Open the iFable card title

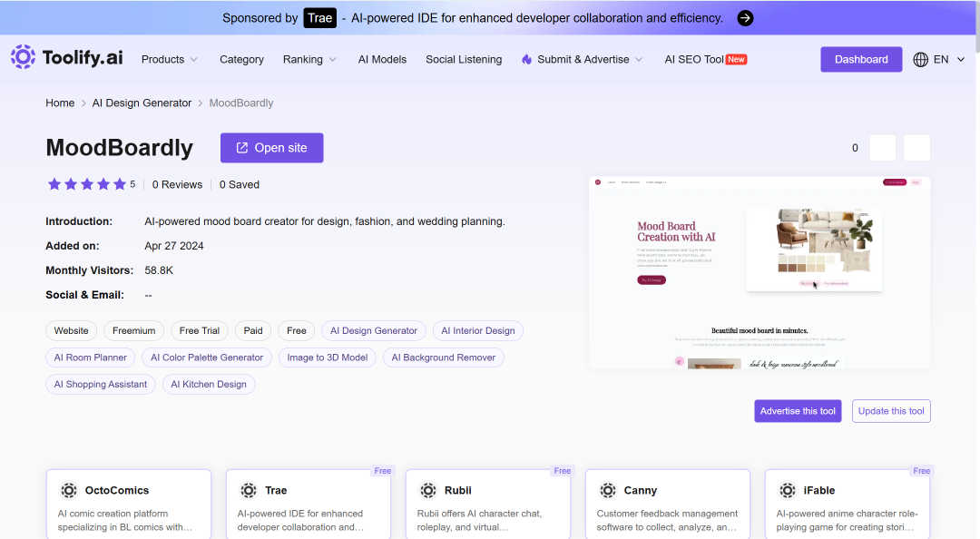tap(819, 490)
